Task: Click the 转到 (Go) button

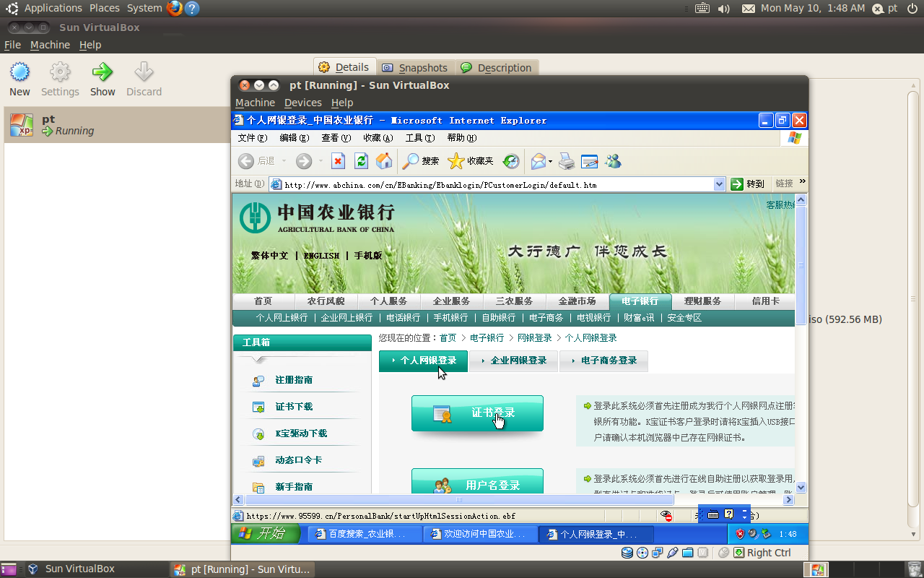Action: [747, 184]
